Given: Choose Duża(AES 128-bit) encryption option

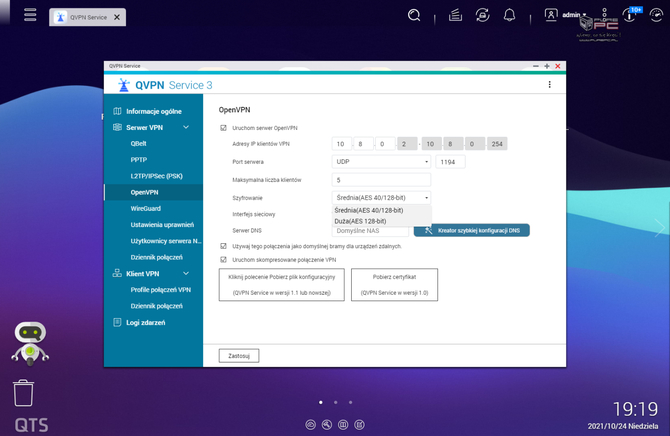Looking at the screenshot, I should coord(382,221).
